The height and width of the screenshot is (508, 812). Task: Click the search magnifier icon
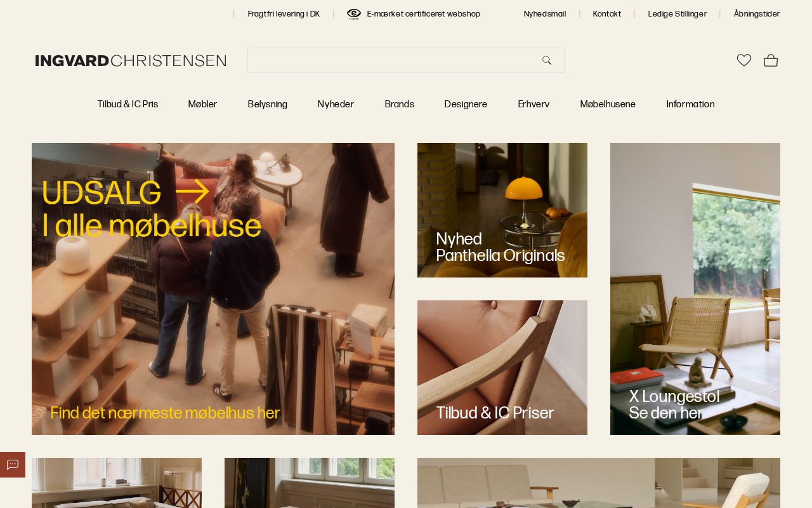coord(547,60)
